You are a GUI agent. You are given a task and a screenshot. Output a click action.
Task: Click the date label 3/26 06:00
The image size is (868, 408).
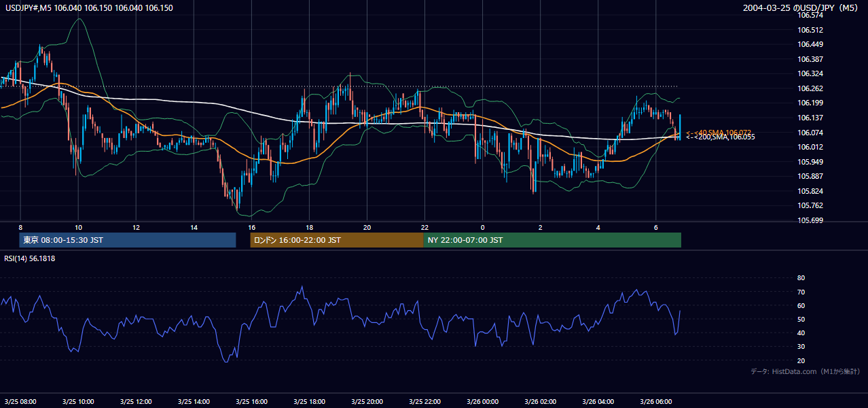(656, 401)
